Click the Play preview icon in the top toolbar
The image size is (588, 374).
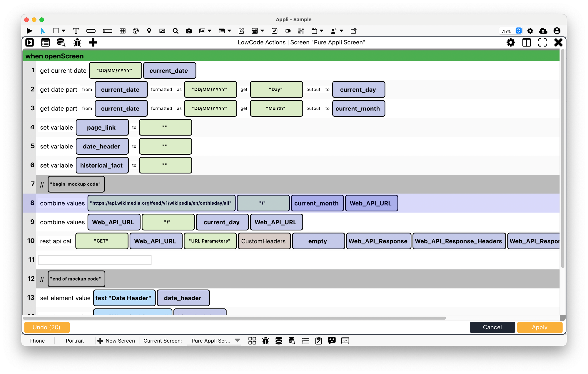[x=29, y=31]
